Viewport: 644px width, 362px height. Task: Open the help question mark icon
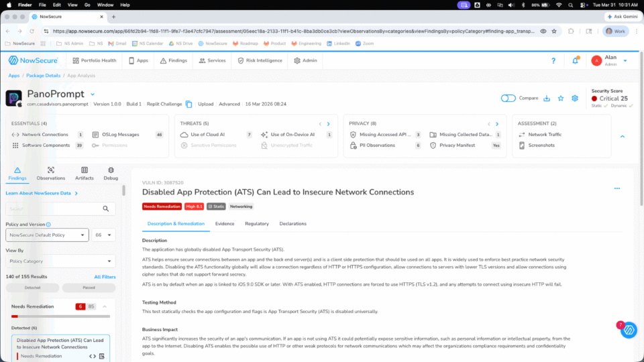coord(553,61)
